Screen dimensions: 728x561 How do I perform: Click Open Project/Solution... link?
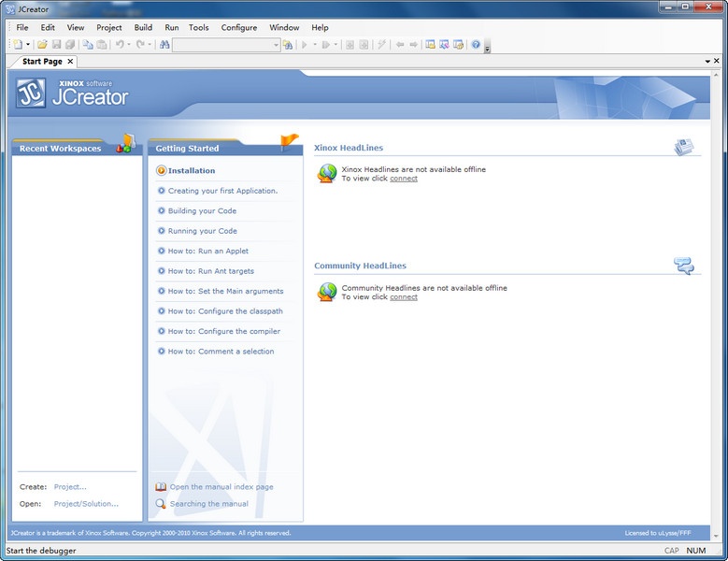point(86,503)
